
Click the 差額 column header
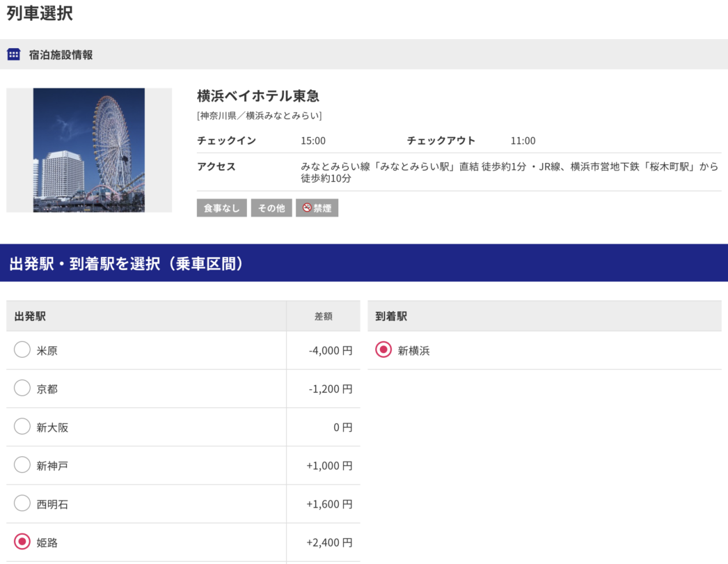pyautogui.click(x=323, y=316)
